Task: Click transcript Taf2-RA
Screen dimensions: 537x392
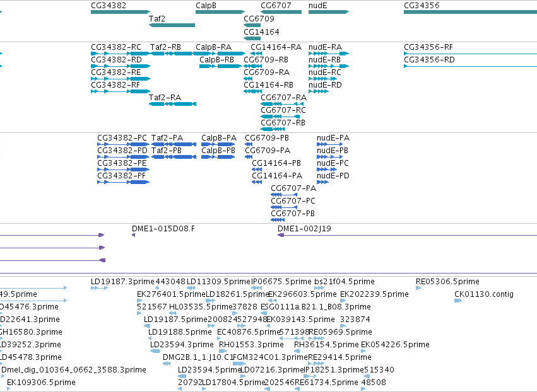Action: click(x=165, y=98)
